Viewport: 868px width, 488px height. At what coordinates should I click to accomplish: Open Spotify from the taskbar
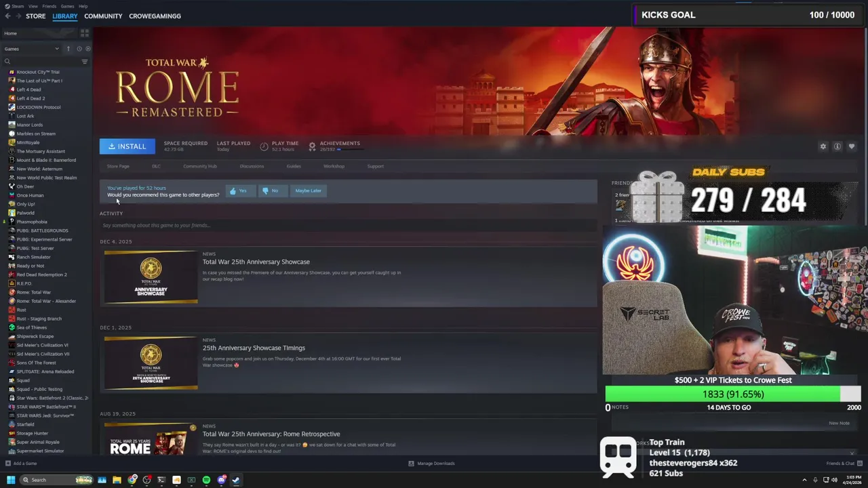coord(206,480)
